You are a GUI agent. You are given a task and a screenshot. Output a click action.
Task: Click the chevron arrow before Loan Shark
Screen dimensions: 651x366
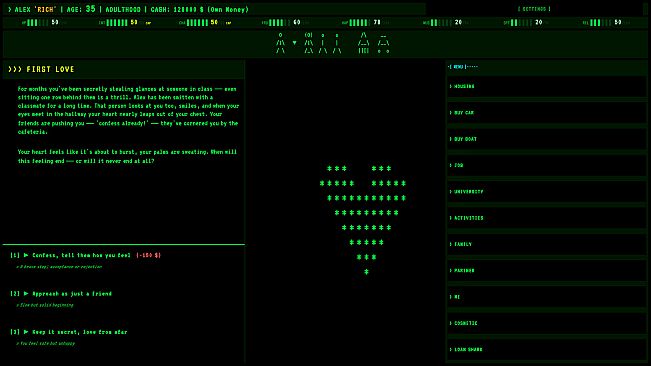point(450,349)
